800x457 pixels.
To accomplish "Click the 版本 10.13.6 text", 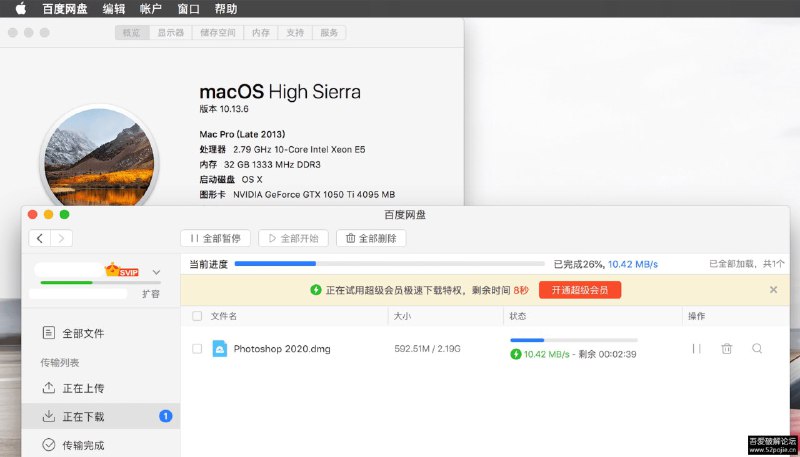I will 224,109.
